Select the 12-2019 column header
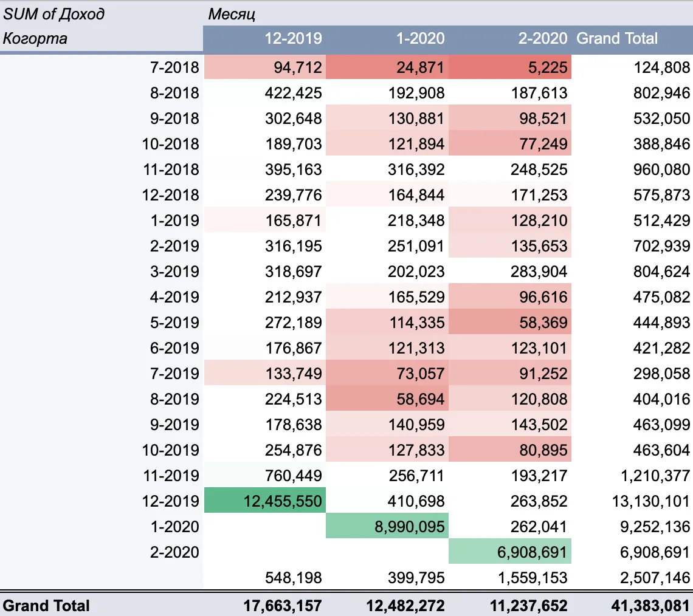This screenshot has height=616, width=693. (264, 38)
